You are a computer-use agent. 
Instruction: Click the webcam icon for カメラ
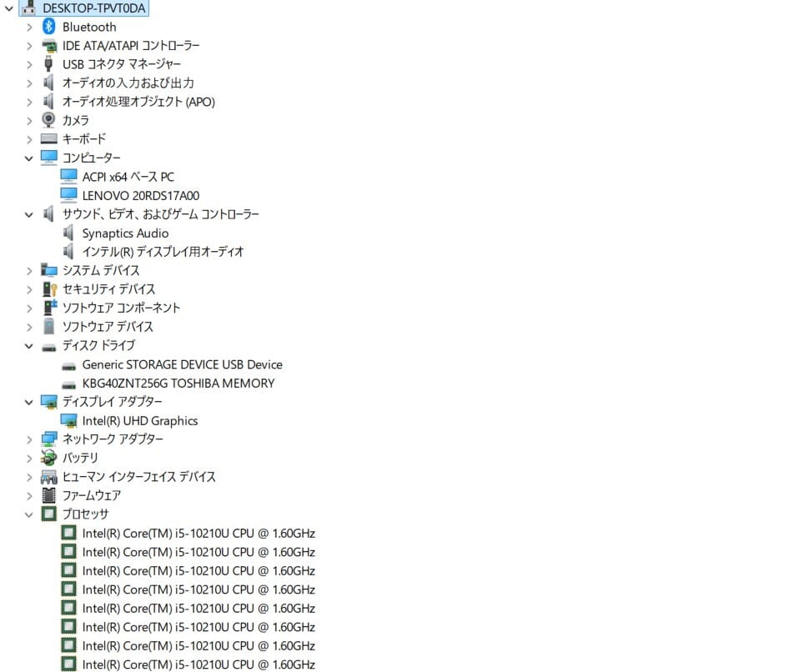pyautogui.click(x=48, y=120)
